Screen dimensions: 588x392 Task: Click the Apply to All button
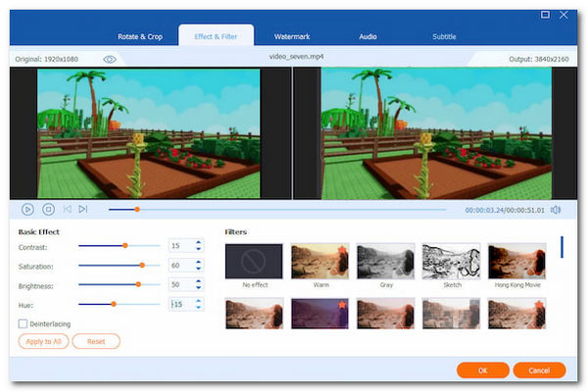42,341
